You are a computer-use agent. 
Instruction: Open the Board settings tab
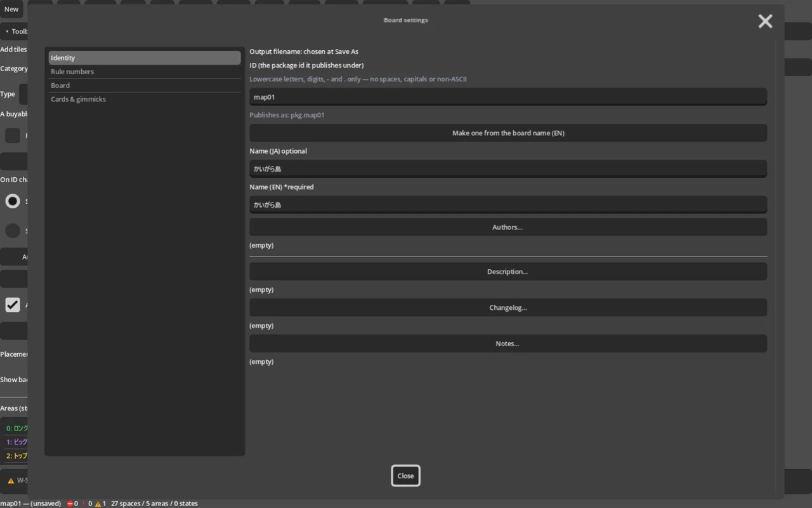[145, 85]
